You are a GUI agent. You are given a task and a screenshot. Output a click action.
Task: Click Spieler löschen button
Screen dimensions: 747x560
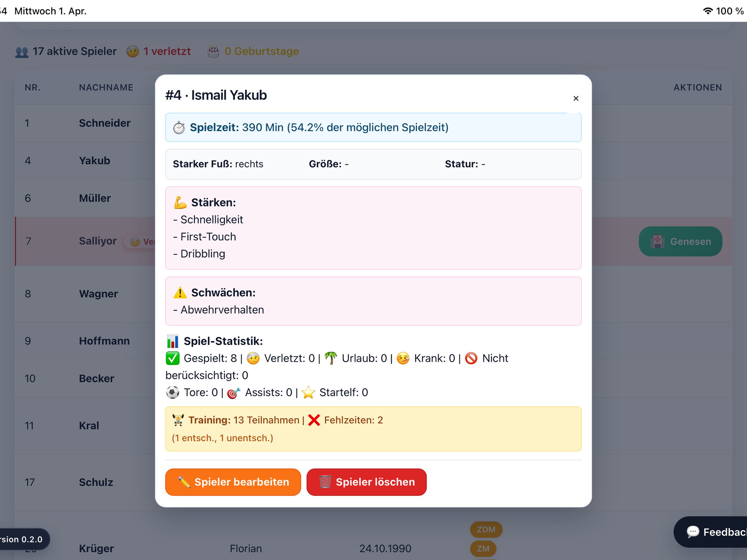click(366, 482)
